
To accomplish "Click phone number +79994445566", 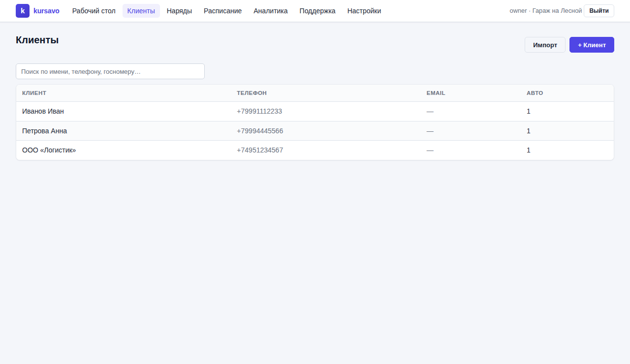I will 260,131.
